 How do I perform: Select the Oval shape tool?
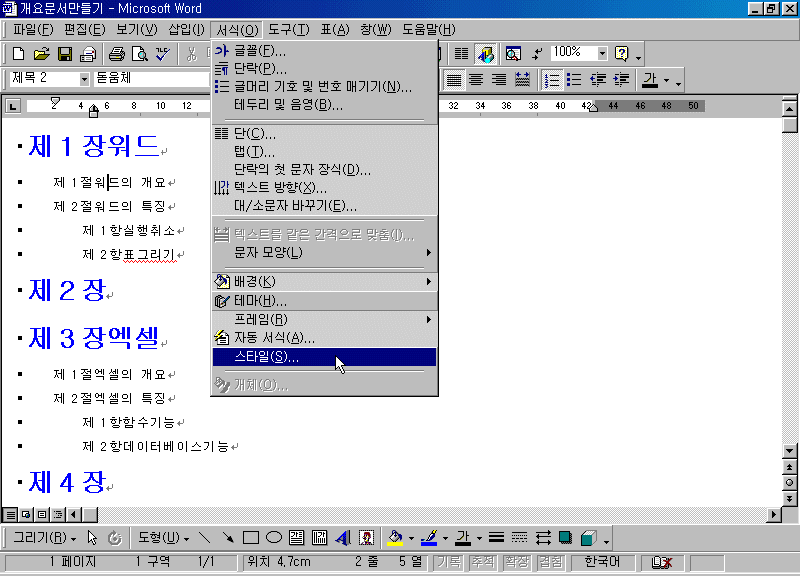pos(274,538)
